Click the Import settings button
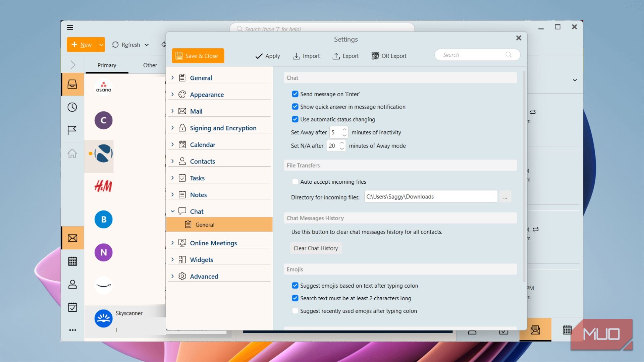Screen dimensions: 644x362 pyautogui.click(x=306, y=56)
